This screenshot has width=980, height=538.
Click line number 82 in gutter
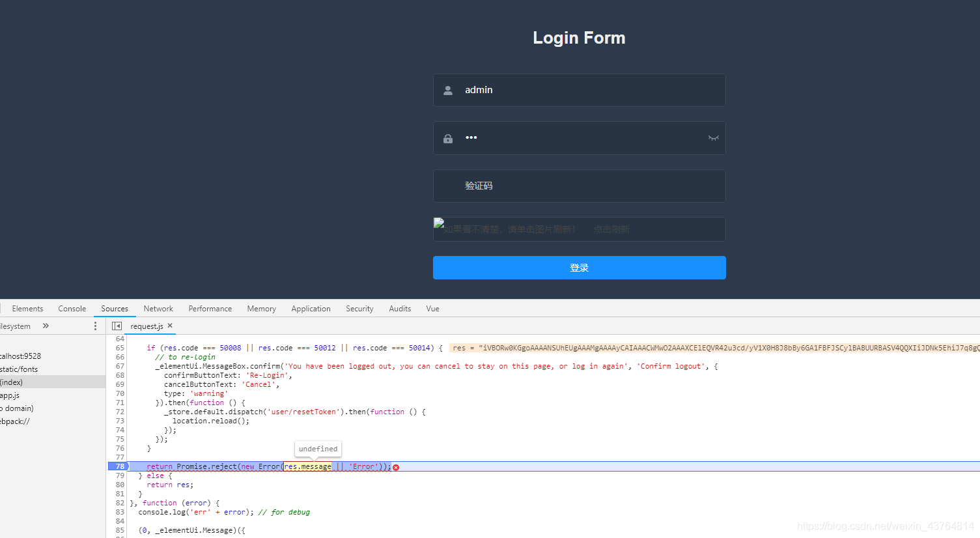[x=120, y=503]
